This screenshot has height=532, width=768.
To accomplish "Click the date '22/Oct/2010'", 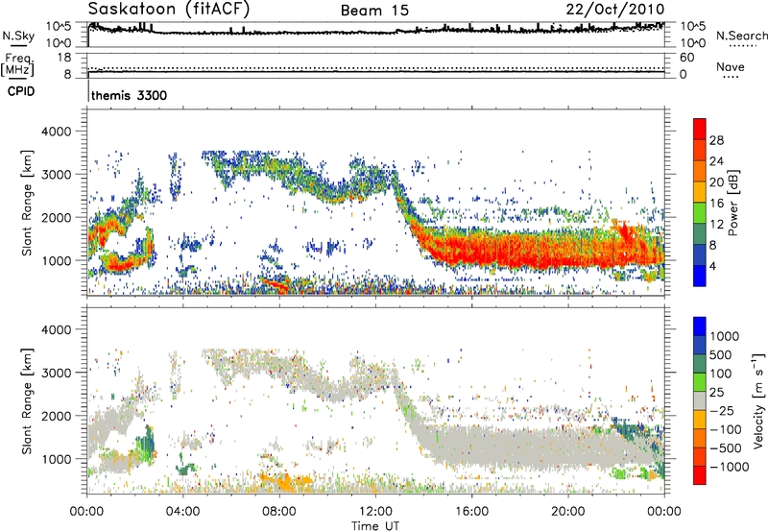I will click(x=615, y=10).
